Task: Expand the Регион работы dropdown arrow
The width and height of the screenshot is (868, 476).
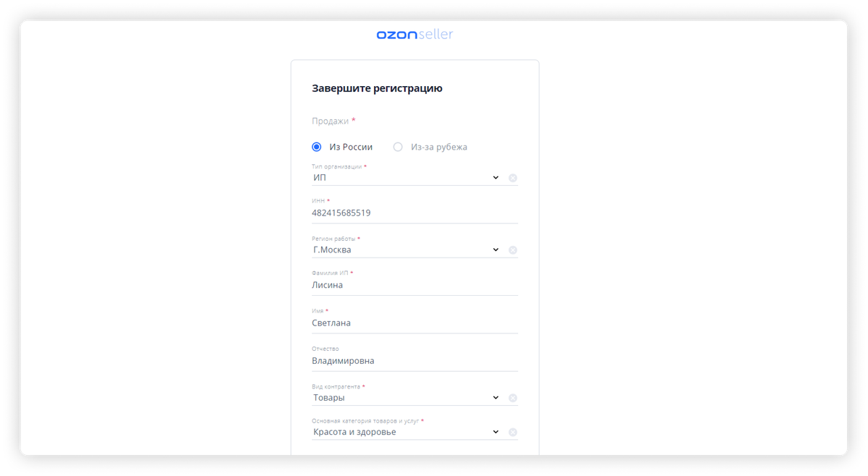Action: coord(495,250)
